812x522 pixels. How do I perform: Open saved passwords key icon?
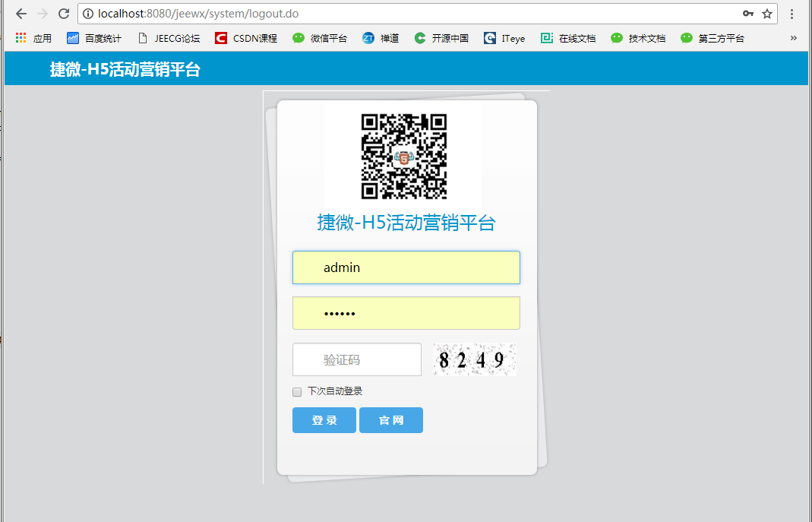(747, 14)
